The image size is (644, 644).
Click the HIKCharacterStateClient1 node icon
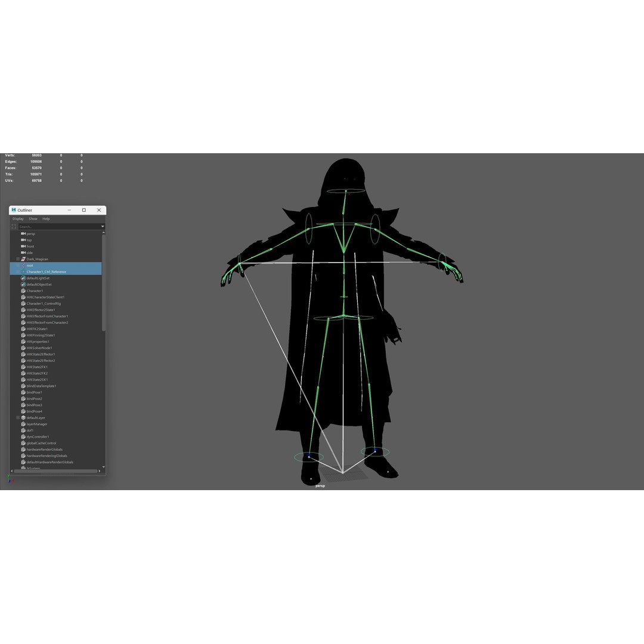(x=23, y=297)
